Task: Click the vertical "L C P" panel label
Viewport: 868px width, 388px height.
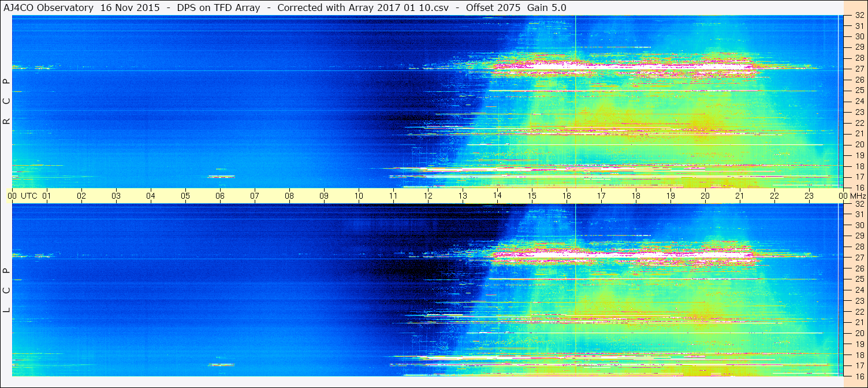Action: 7,290
